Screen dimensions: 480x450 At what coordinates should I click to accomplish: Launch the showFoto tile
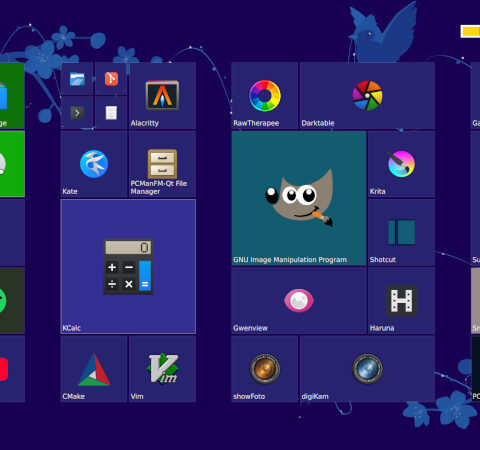click(x=265, y=369)
